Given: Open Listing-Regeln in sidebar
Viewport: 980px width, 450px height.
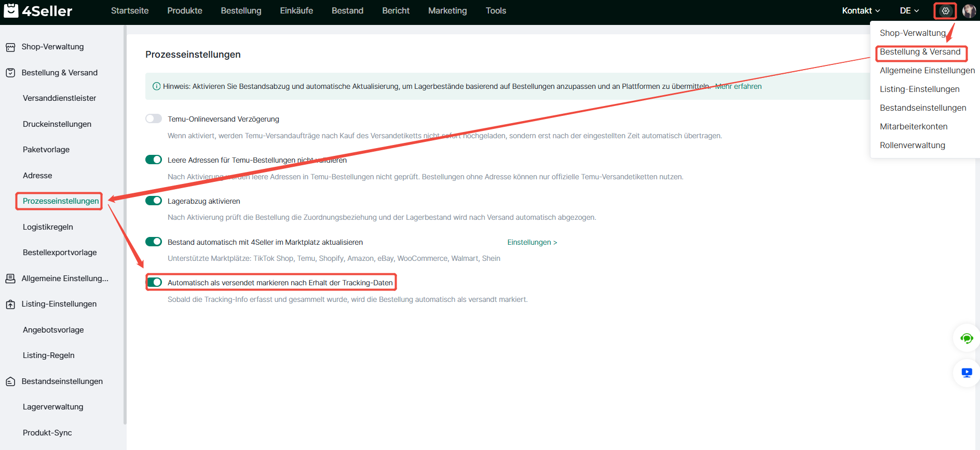Looking at the screenshot, I should pyautogui.click(x=49, y=355).
